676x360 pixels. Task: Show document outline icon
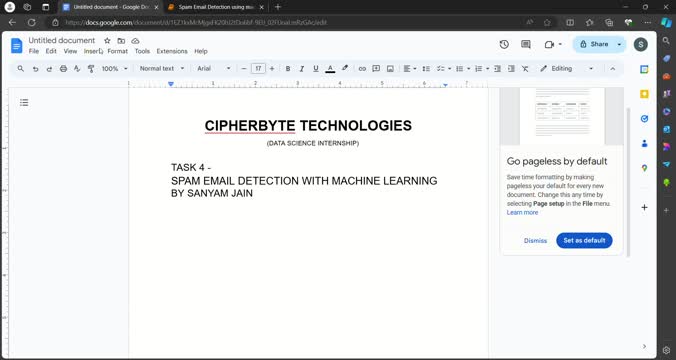coord(24,103)
